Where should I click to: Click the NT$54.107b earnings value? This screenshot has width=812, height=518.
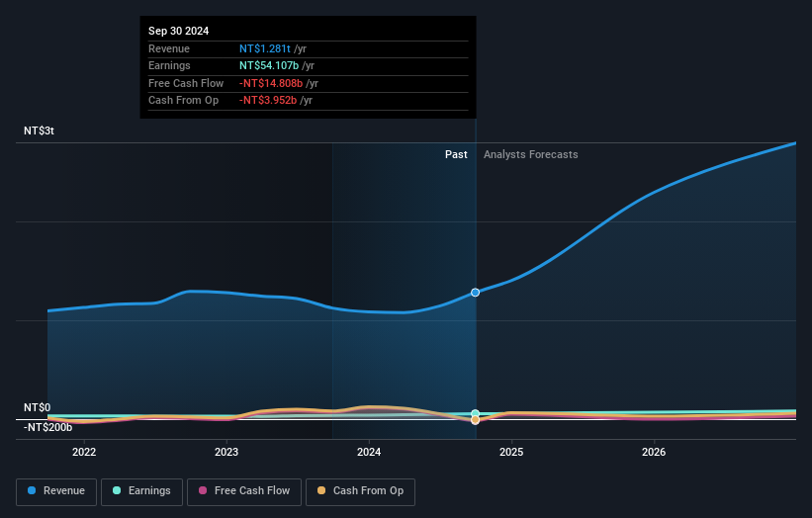pyautogui.click(x=269, y=65)
